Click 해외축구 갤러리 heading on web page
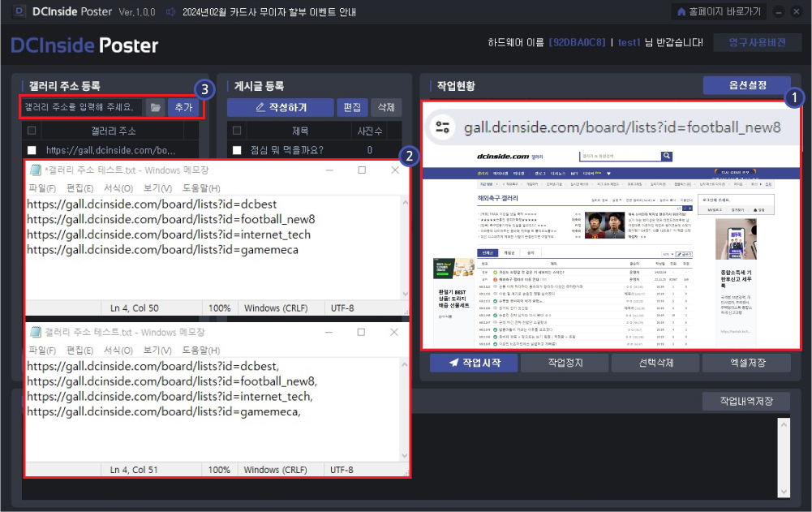The image size is (812, 512). click(497, 198)
